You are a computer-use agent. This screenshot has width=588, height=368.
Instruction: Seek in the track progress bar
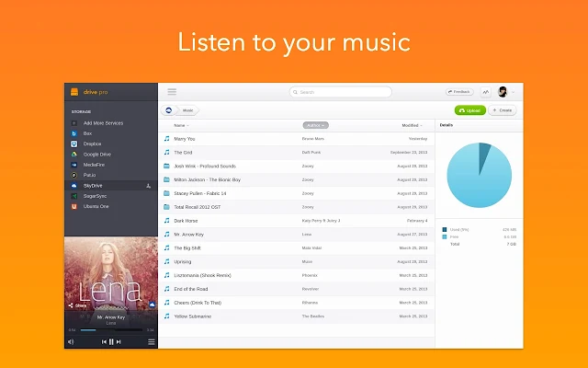(111, 330)
